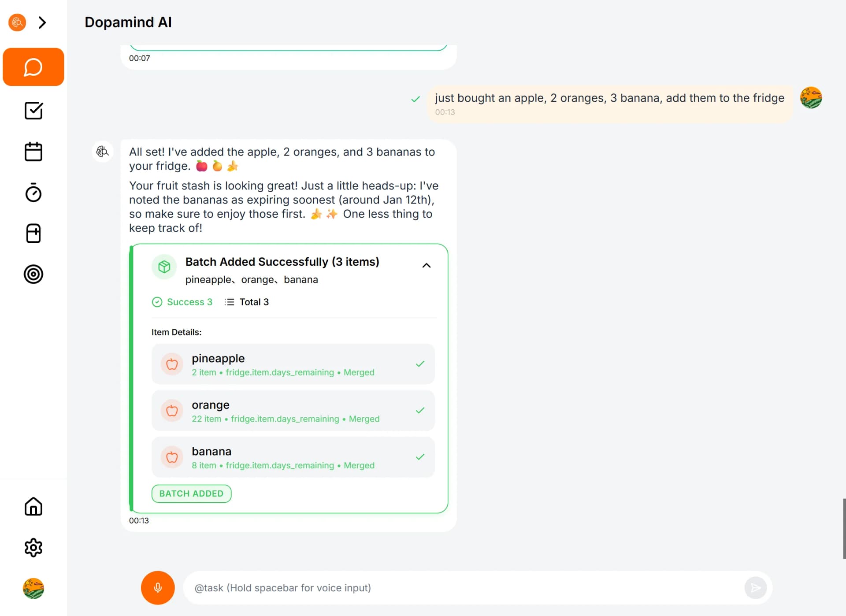Viewport: 846px width, 616px height.
Task: Open the Pomodoro timer view
Action: [x=33, y=193]
